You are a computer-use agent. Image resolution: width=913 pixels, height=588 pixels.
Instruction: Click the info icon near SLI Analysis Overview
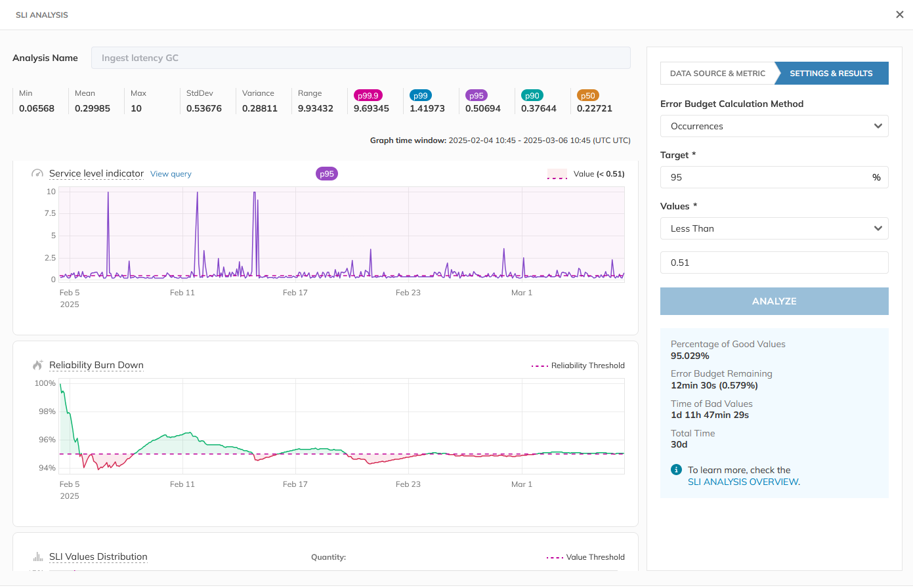[x=676, y=470]
